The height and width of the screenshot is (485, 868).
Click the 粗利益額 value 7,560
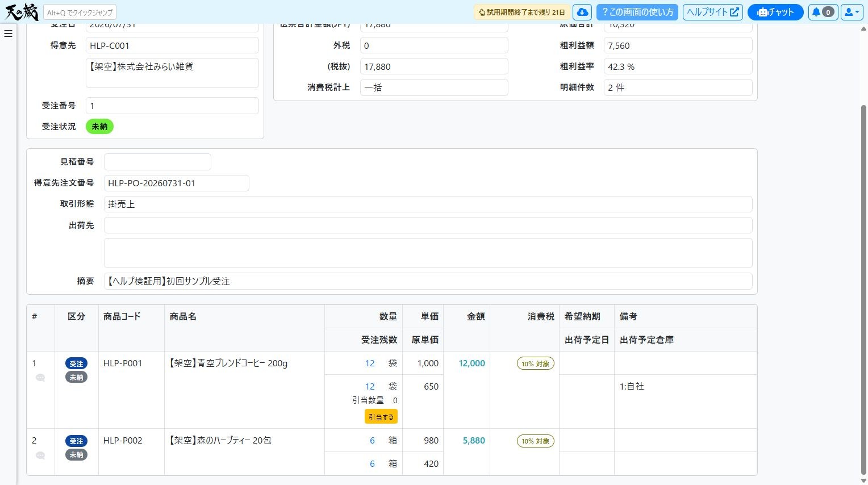[x=678, y=45]
